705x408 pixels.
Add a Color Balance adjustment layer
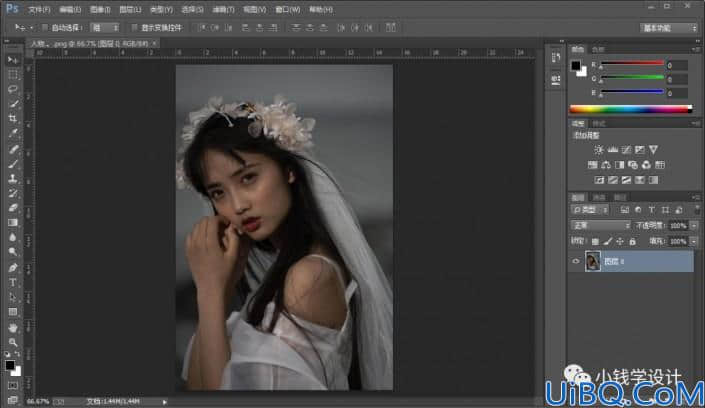[606, 165]
